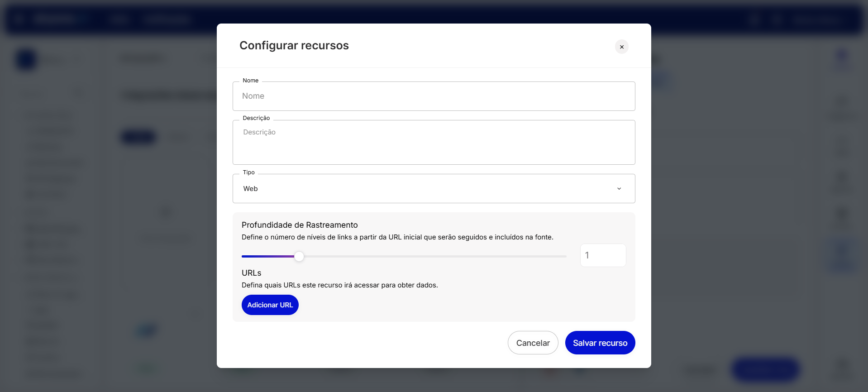Viewport: 868px width, 392px height.
Task: Click the crawl depth description text
Action: click(397, 237)
